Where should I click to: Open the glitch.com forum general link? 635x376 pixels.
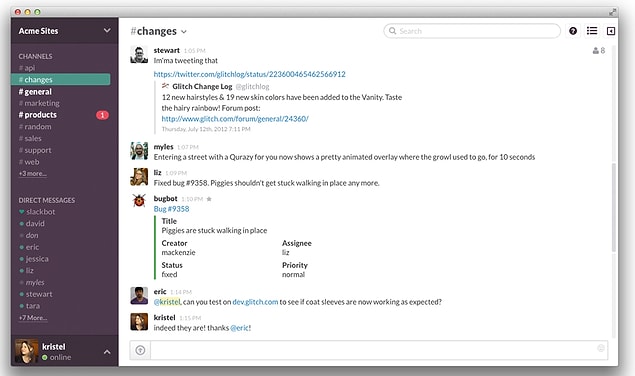point(235,119)
